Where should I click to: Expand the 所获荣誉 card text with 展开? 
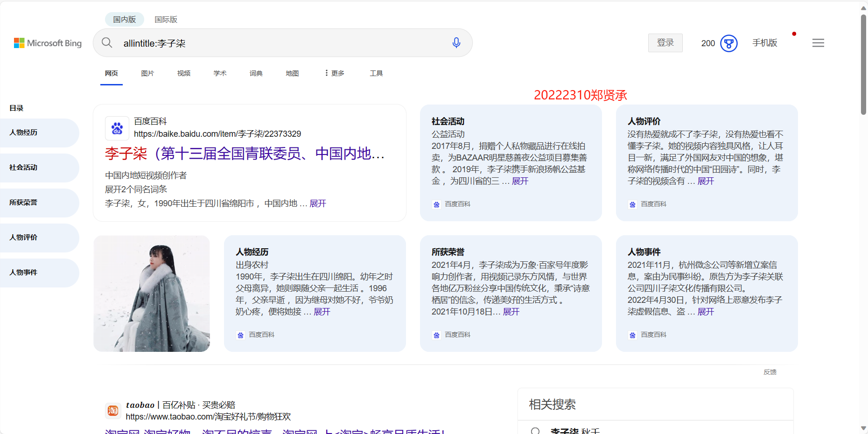(x=511, y=312)
